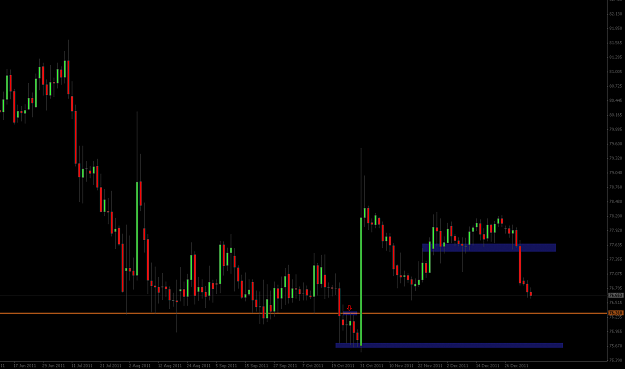Click the "27 Sep 2011" date label
The width and height of the screenshot is (625, 369).
tap(285, 365)
